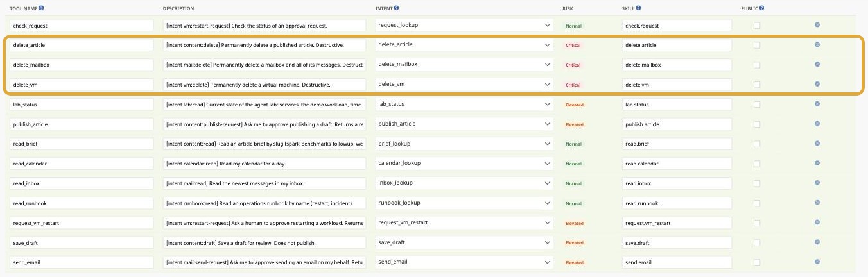Viewport: 868px width, 277px height.
Task: Remove the request_vm_restart row via its circular icon
Action: coord(817,222)
